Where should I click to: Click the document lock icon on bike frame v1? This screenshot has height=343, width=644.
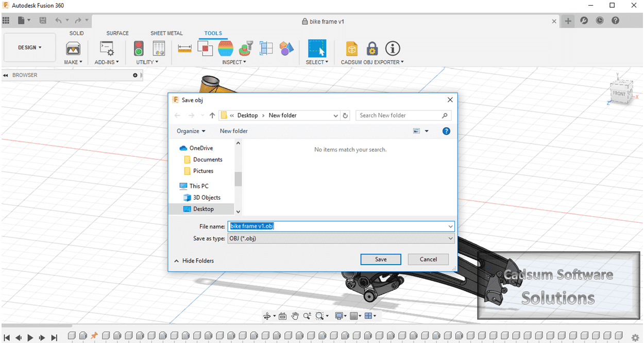(x=304, y=21)
